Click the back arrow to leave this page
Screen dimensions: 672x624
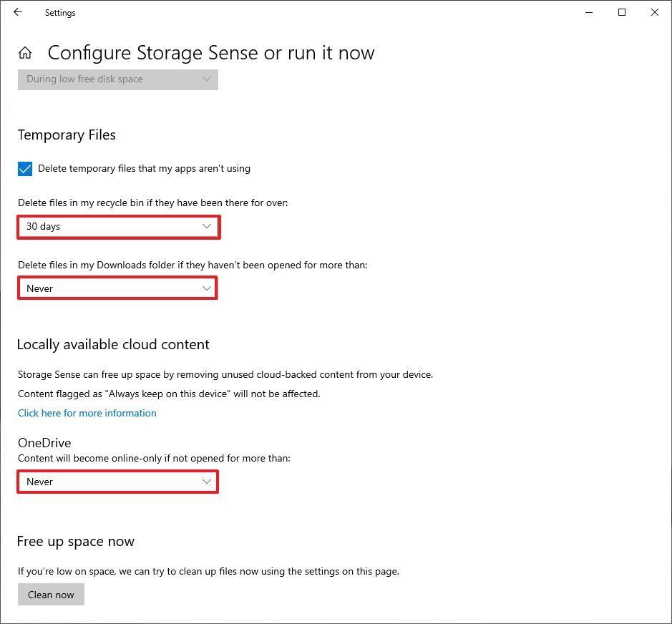(x=17, y=12)
